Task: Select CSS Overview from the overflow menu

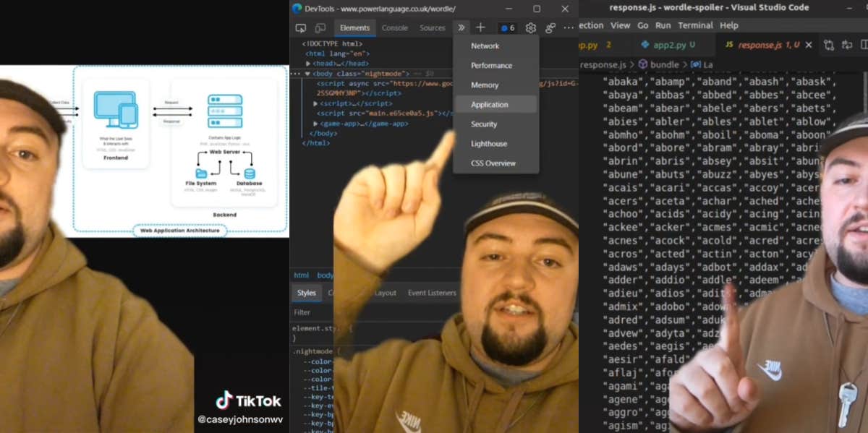Action: [x=496, y=163]
